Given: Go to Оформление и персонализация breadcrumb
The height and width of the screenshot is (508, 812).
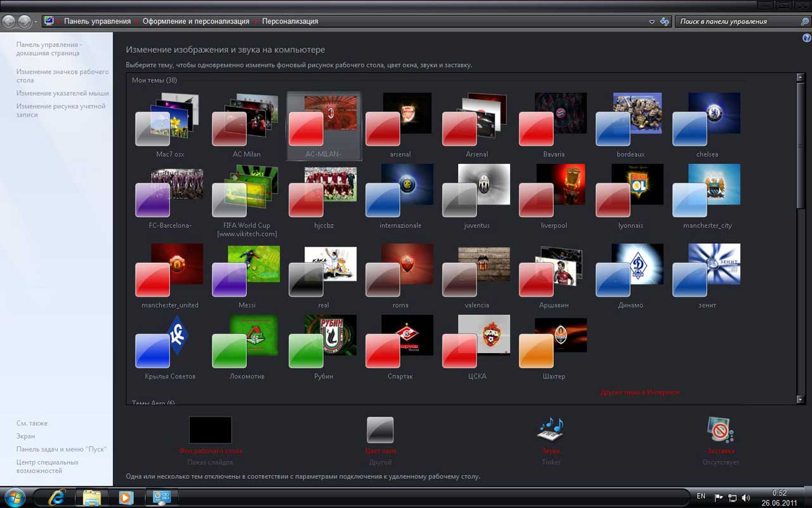Looking at the screenshot, I should [195, 22].
